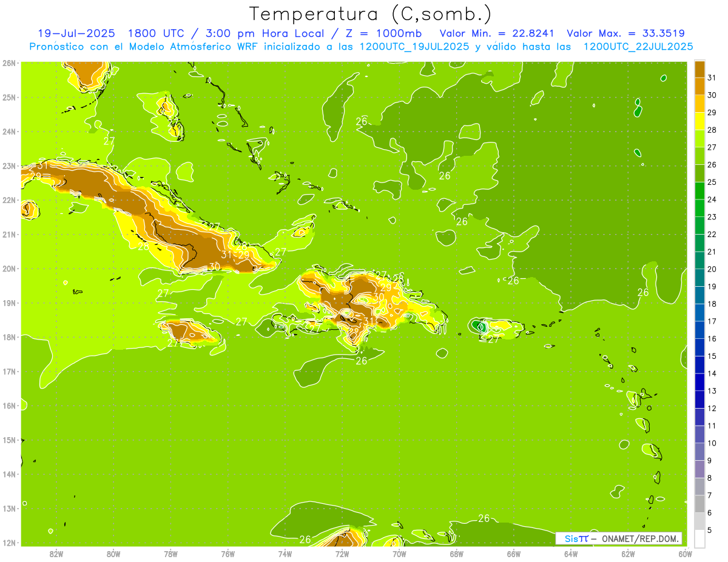The width and height of the screenshot is (728, 562).
Task: Click the "78W" longitude axis label
Action: point(171,553)
